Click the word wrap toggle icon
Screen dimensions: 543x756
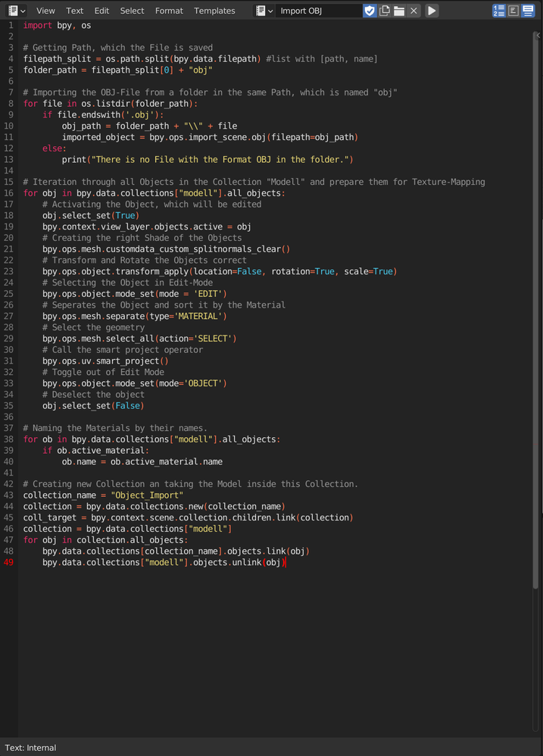coord(513,10)
